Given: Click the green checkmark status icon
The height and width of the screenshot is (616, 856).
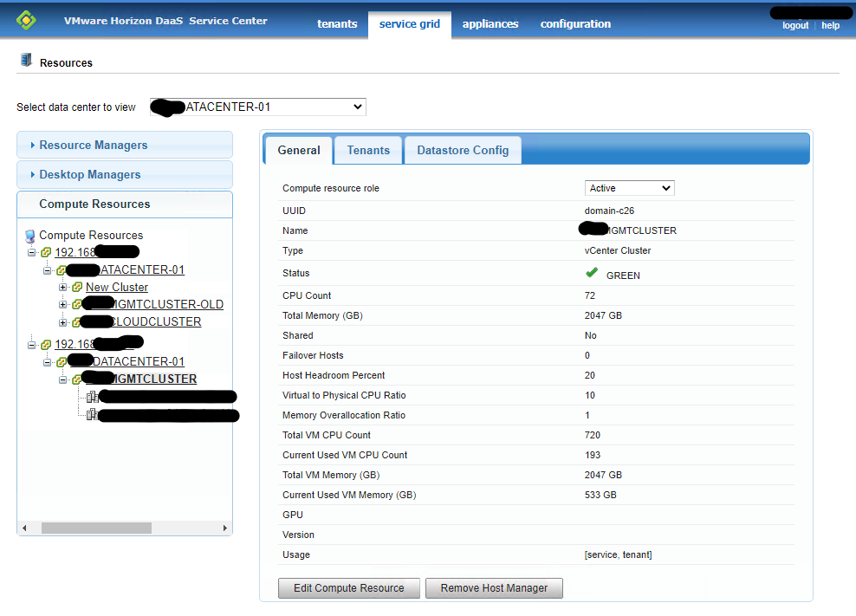Looking at the screenshot, I should click(x=591, y=273).
